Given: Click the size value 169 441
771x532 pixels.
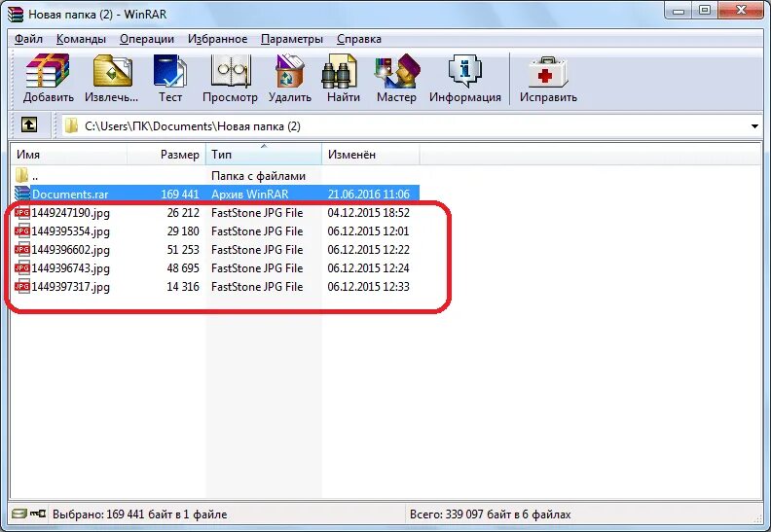Looking at the screenshot, I should (x=180, y=195).
